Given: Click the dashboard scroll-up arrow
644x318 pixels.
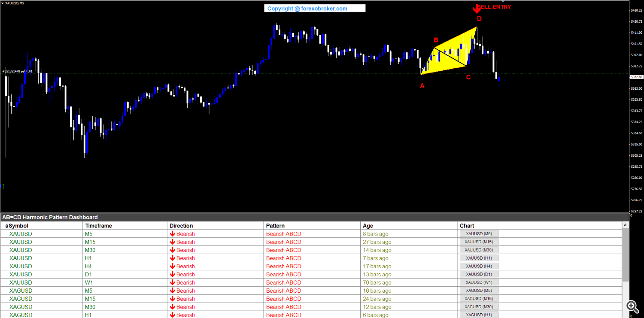Looking at the screenshot, I should pos(626,225).
